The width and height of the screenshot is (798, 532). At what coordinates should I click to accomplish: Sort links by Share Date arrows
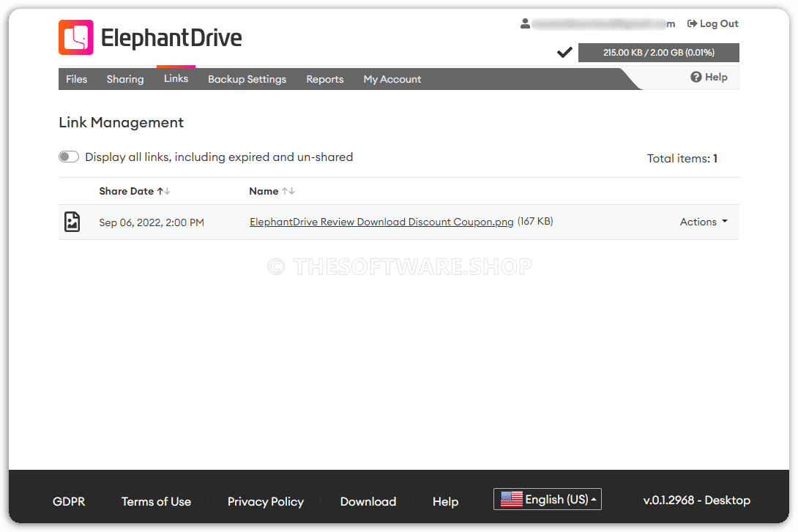(x=164, y=191)
